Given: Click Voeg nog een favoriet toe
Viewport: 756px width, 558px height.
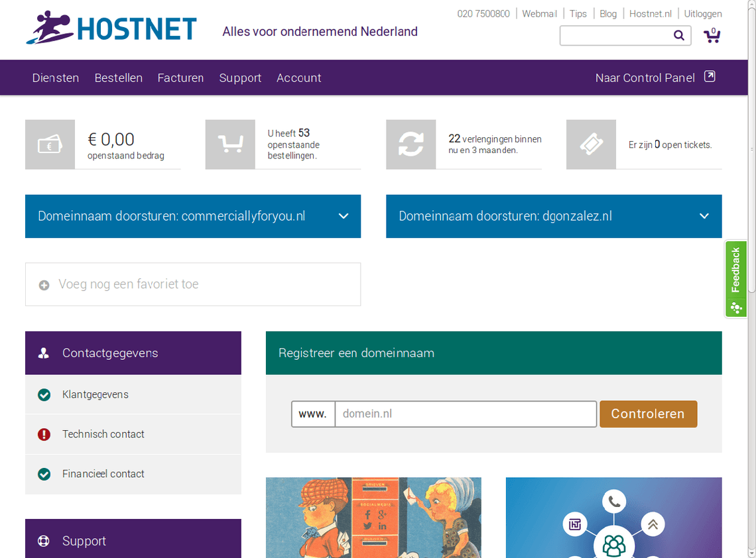Looking at the screenshot, I should [x=193, y=284].
